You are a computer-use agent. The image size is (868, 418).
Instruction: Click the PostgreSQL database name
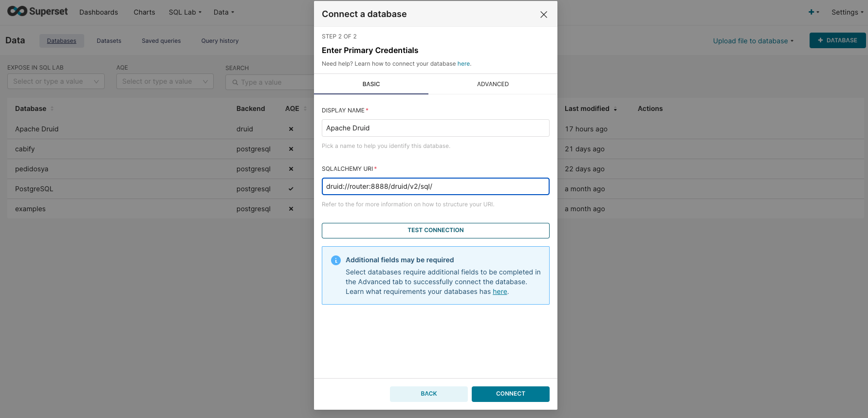coord(34,189)
